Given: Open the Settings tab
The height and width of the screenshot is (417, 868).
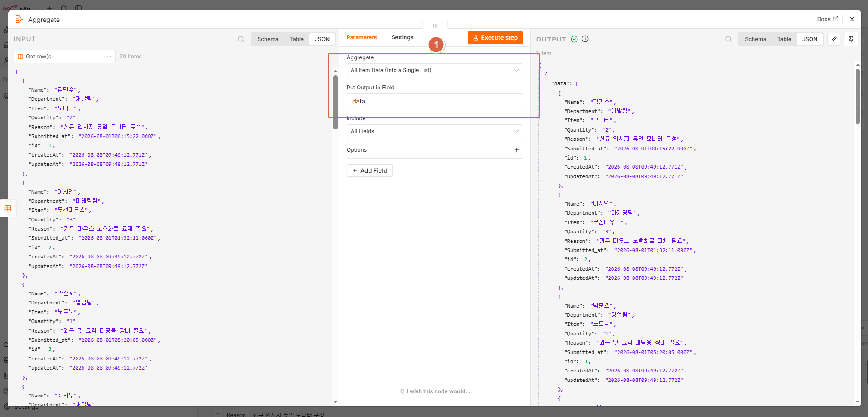Looking at the screenshot, I should point(402,37).
